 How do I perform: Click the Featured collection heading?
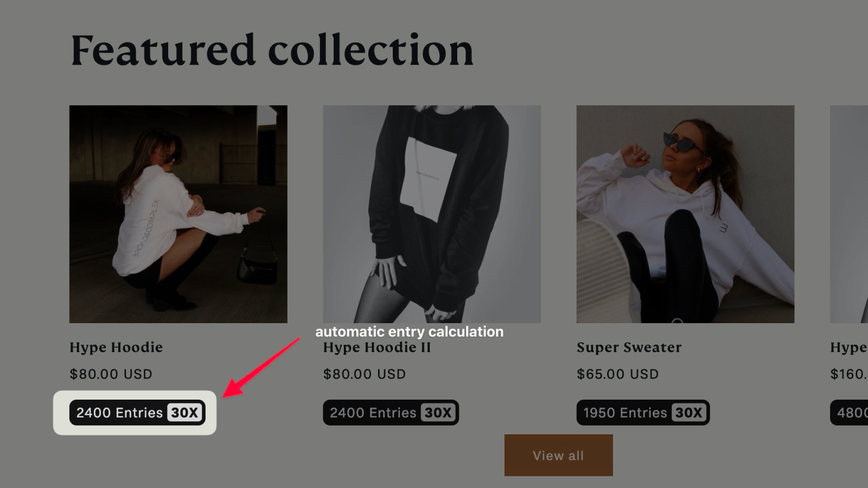click(x=271, y=50)
